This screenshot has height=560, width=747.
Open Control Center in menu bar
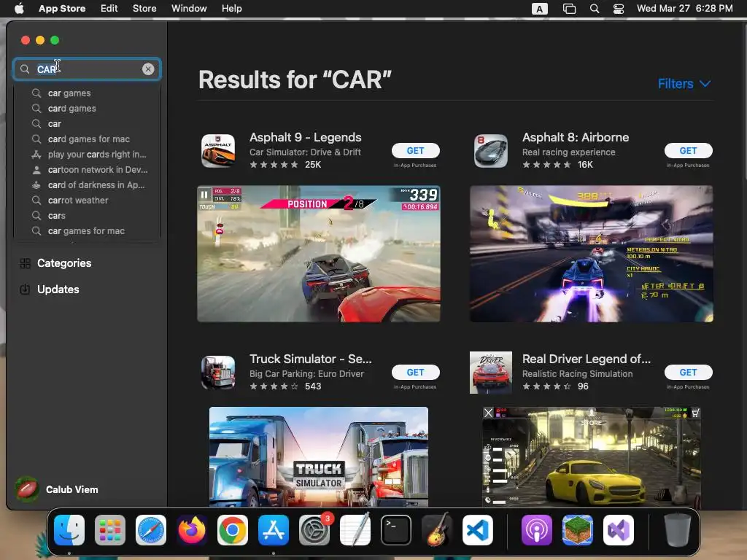(619, 9)
